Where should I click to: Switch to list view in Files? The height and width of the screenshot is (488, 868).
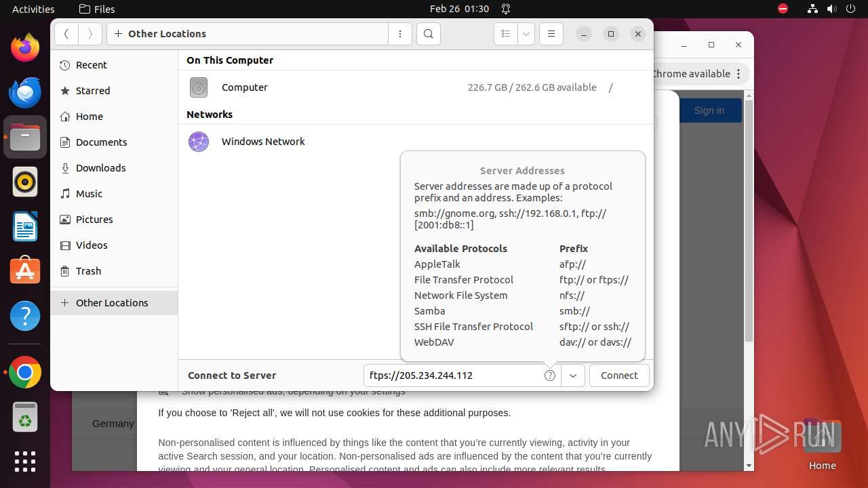click(506, 34)
